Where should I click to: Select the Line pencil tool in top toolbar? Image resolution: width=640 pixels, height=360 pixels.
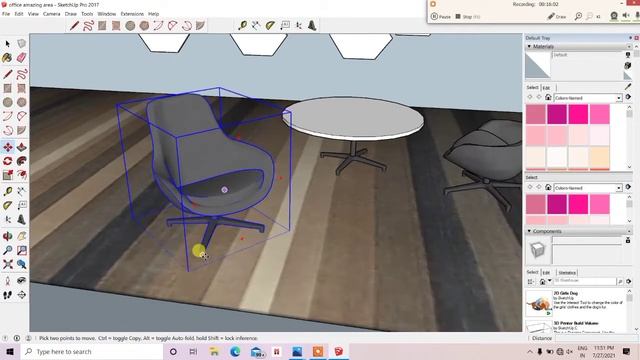(74, 26)
